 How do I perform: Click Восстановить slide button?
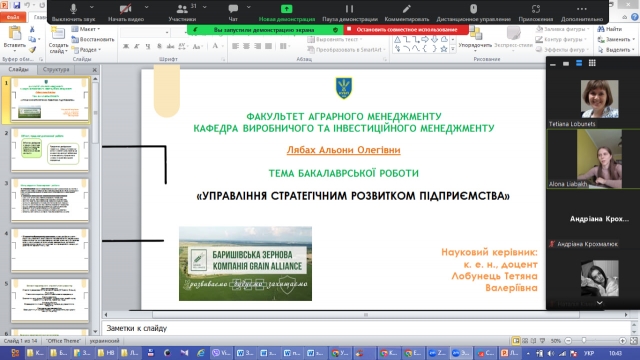tap(93, 39)
